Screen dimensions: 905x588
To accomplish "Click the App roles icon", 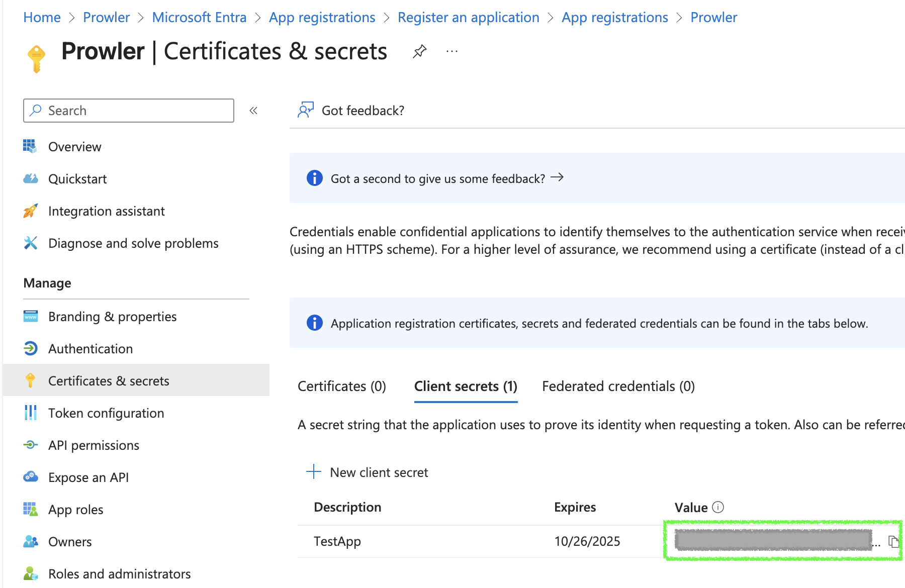I will click(x=30, y=509).
